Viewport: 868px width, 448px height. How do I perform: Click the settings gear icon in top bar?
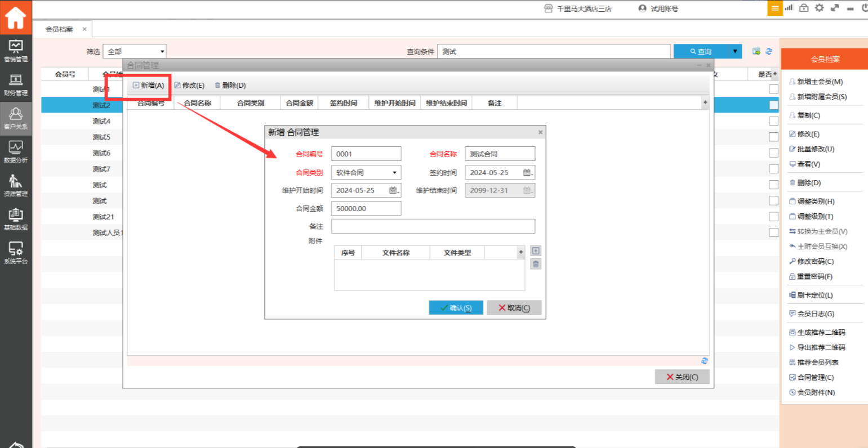[819, 8]
